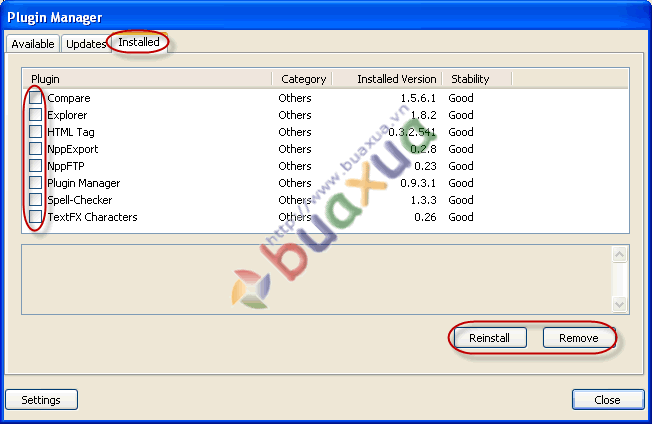
Task: Select the Installed tab
Action: point(139,42)
